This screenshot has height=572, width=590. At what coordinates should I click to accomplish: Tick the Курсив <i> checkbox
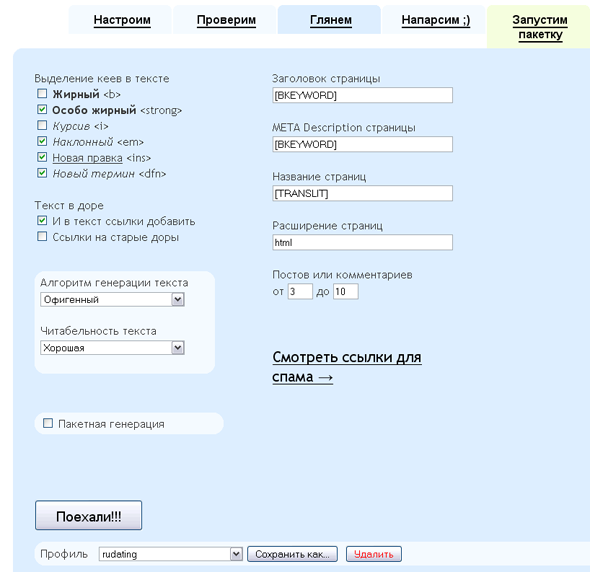click(x=42, y=125)
